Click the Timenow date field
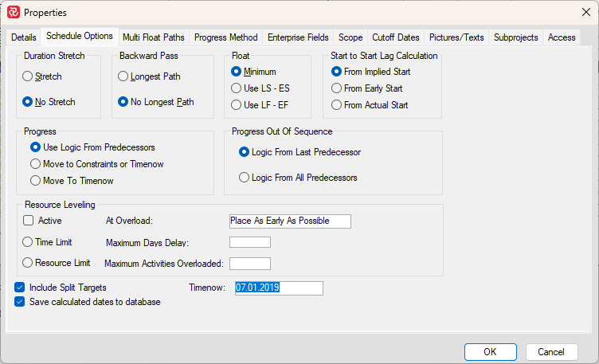The image size is (599, 364). click(278, 288)
